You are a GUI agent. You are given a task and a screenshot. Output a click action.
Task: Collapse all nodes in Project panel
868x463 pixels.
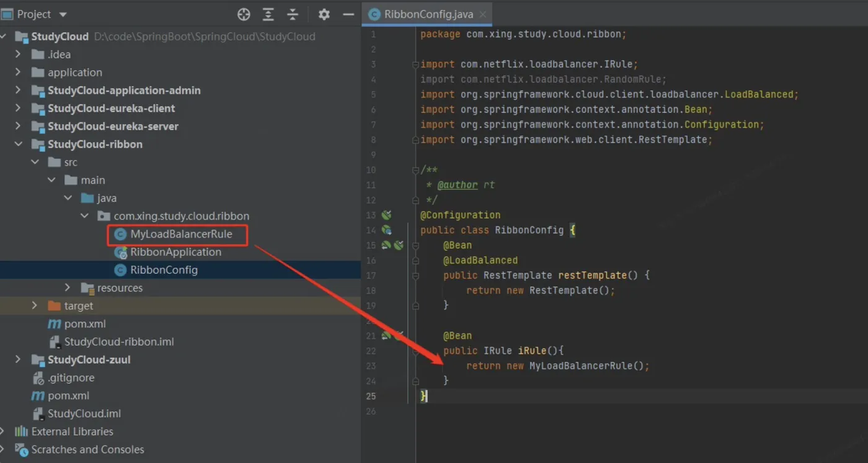pos(293,14)
